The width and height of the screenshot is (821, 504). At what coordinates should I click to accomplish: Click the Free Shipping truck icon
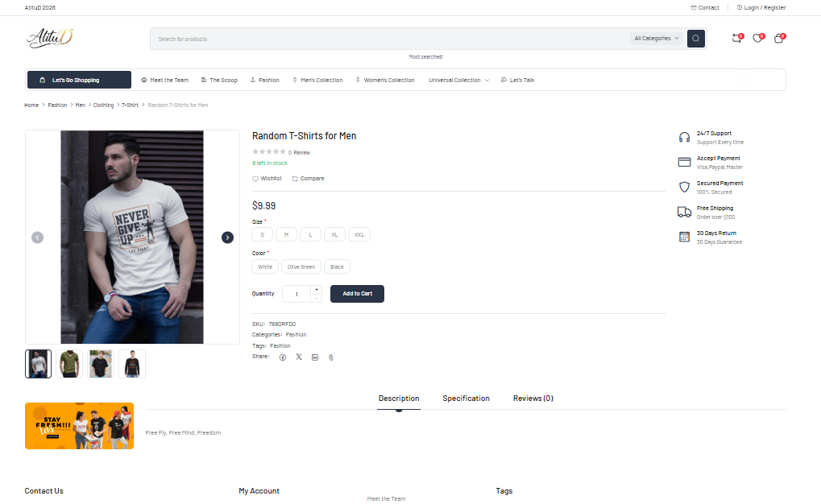(684, 212)
